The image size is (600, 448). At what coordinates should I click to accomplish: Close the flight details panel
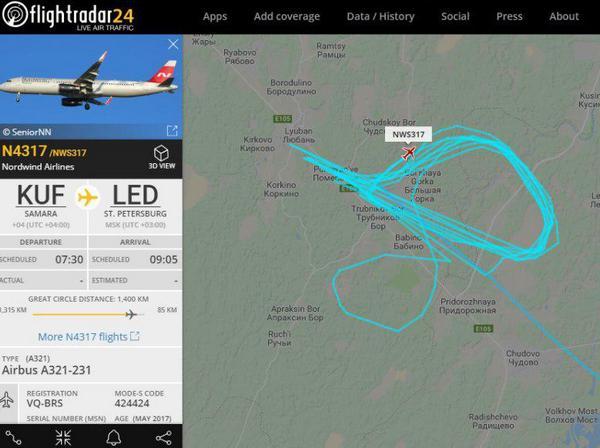(173, 44)
